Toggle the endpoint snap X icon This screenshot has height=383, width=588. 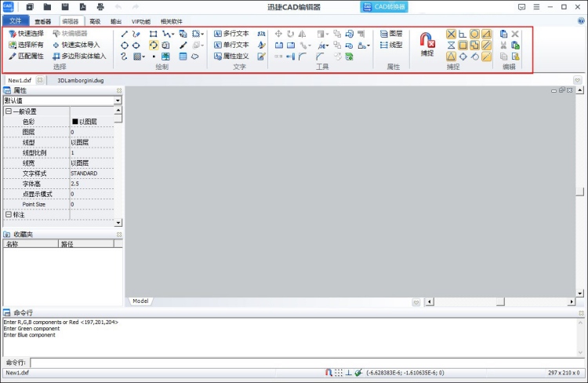tap(451, 35)
